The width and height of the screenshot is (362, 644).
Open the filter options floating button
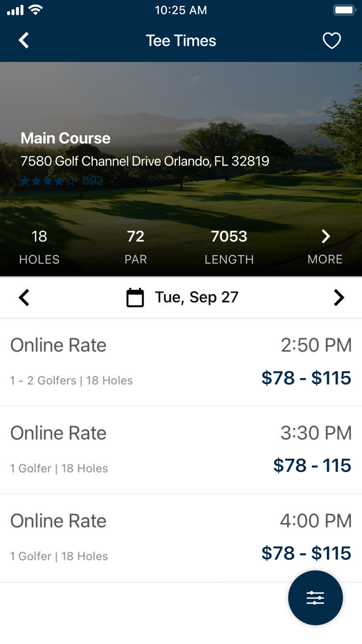[x=315, y=597]
